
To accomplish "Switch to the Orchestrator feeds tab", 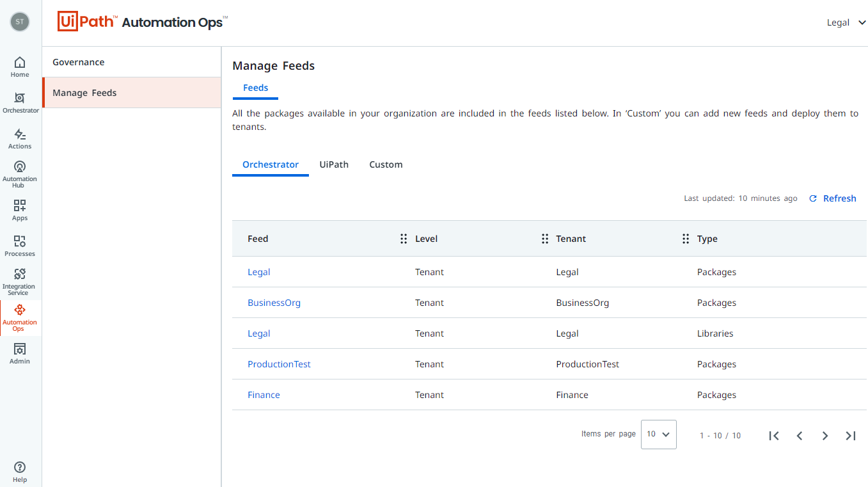I will (x=271, y=164).
